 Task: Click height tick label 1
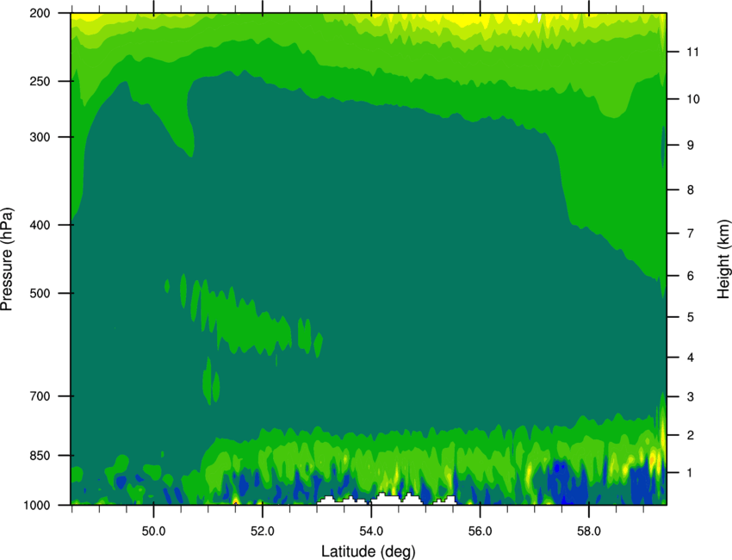click(x=691, y=473)
